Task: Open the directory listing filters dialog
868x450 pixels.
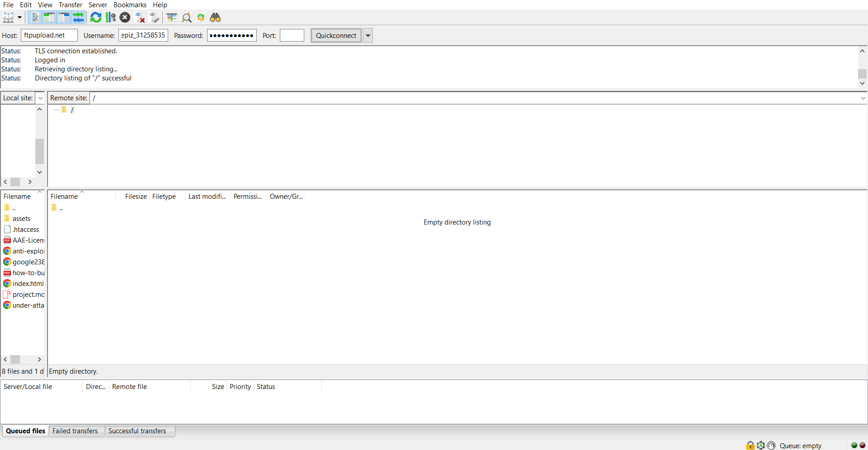Action: pyautogui.click(x=172, y=18)
